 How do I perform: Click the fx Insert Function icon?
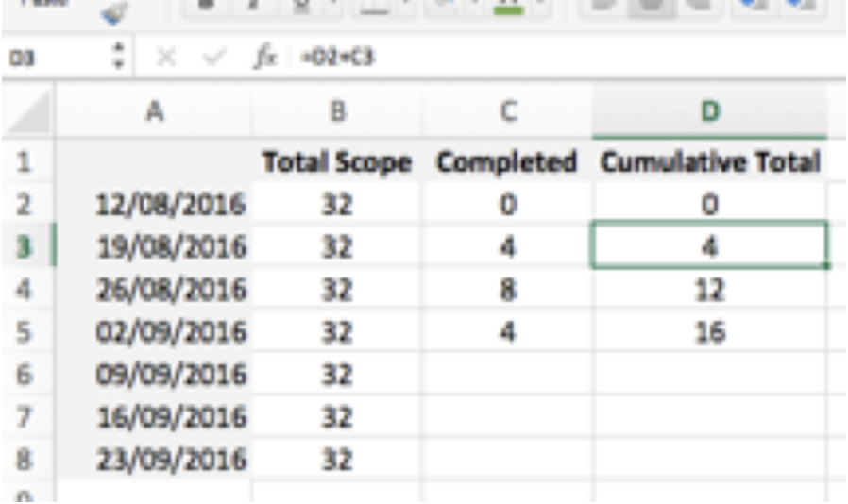263,57
